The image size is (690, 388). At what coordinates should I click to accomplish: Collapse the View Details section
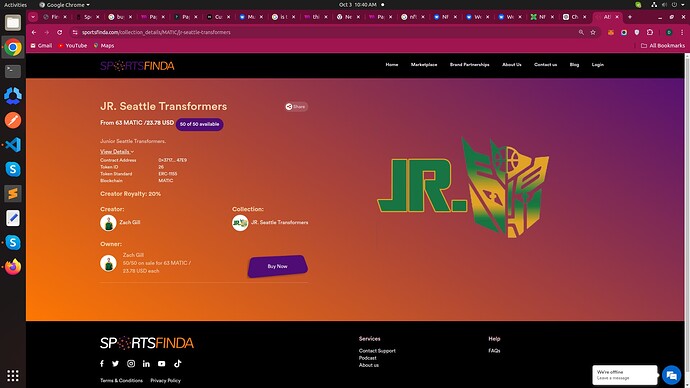point(117,151)
